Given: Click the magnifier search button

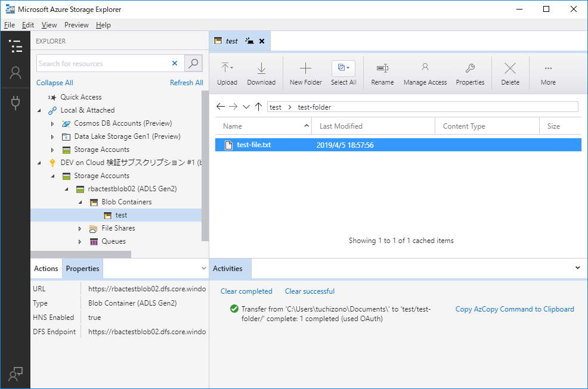Looking at the screenshot, I should click(193, 63).
